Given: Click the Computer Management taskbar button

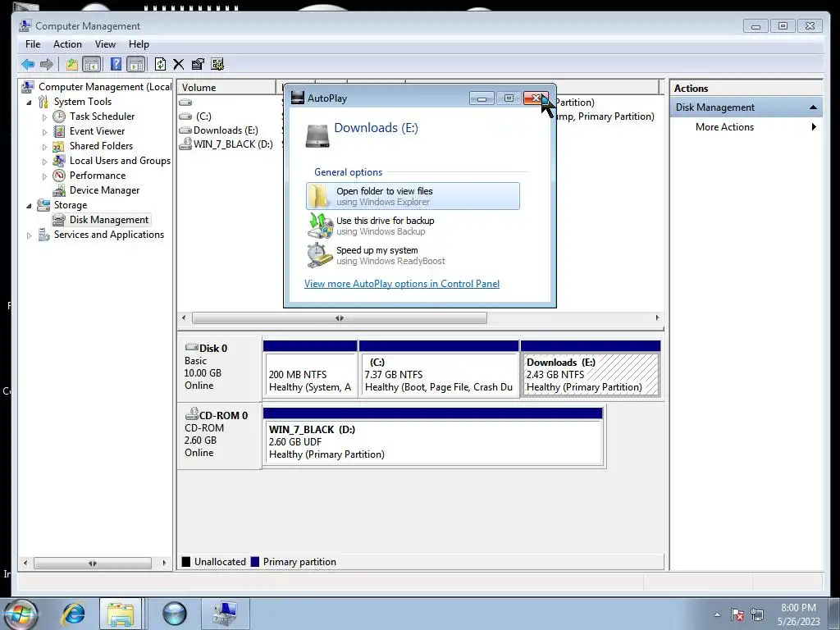Looking at the screenshot, I should pos(225,614).
